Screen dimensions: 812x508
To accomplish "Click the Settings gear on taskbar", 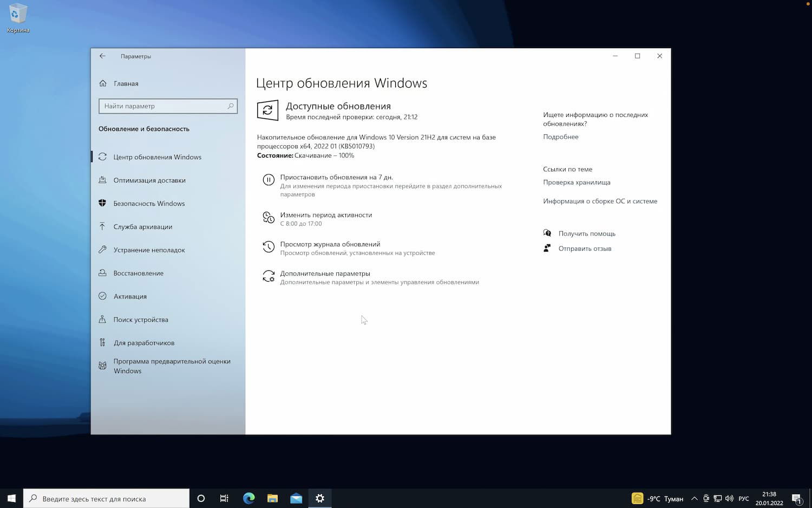I will (x=320, y=498).
